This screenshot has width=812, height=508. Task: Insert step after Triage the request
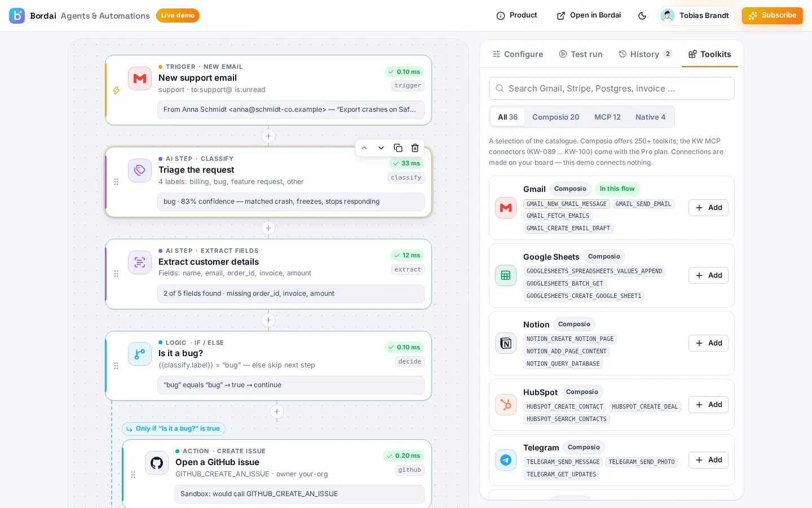tap(268, 228)
